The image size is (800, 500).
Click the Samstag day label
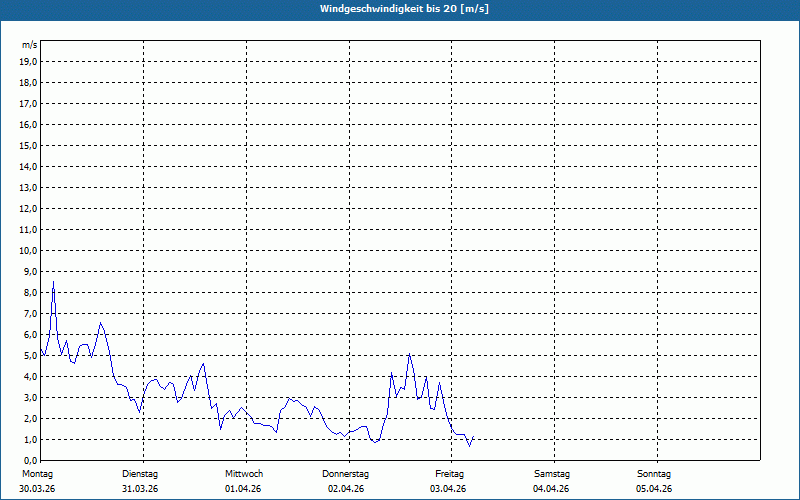click(552, 473)
